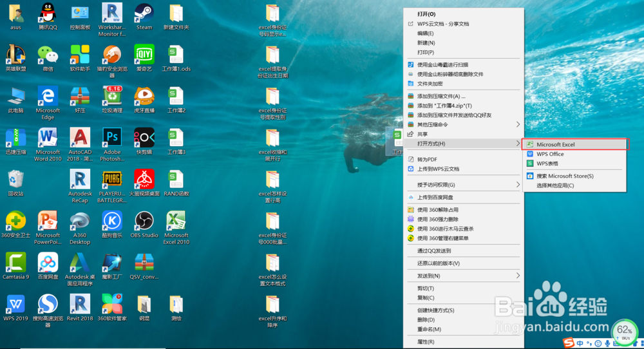Expand the 授予访问权限(G) submenu arrow

(x=518, y=185)
